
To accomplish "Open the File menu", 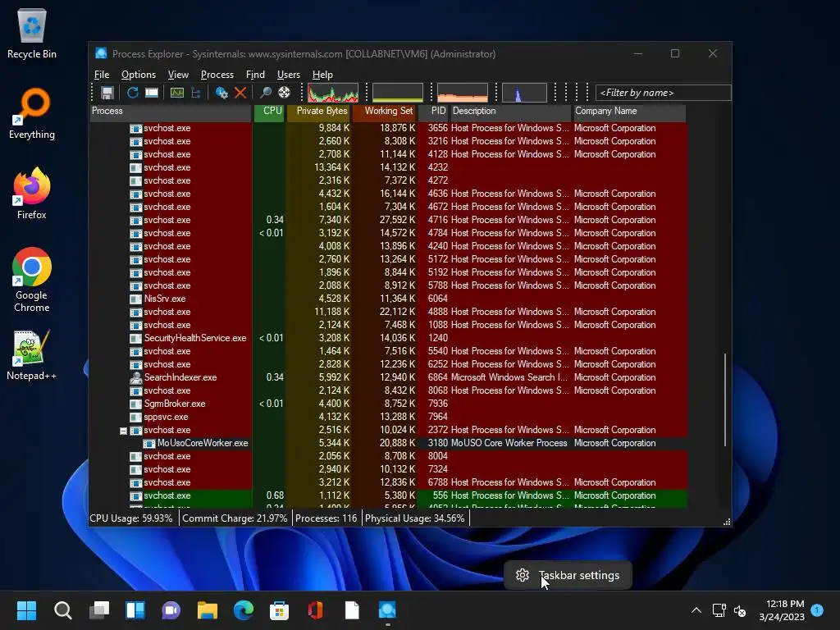I will 102,75.
